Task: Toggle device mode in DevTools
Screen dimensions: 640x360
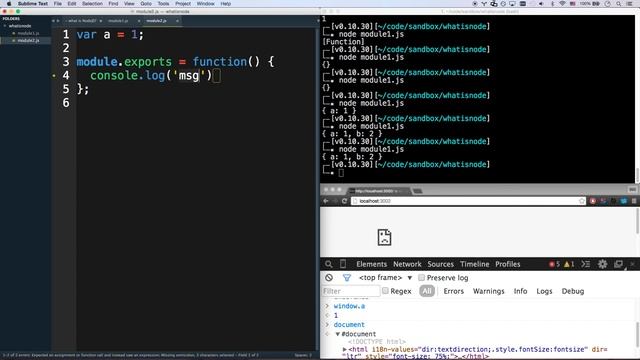Action: pos(343,264)
